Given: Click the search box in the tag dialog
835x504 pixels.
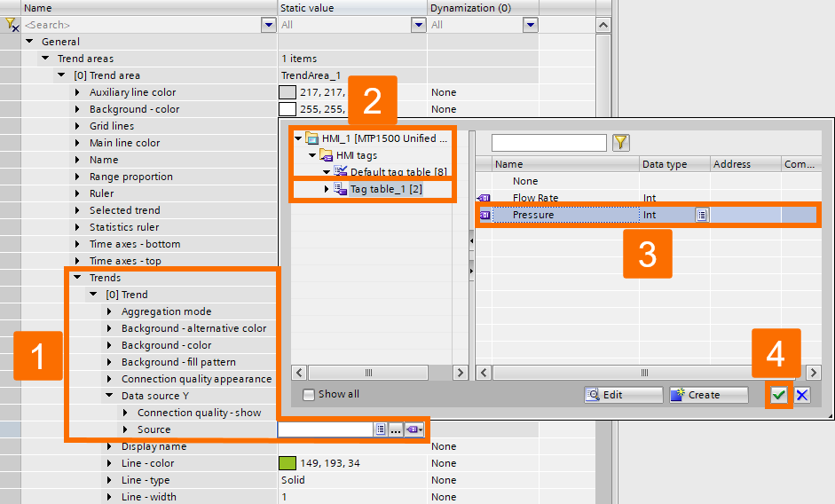Looking at the screenshot, I should (549, 142).
